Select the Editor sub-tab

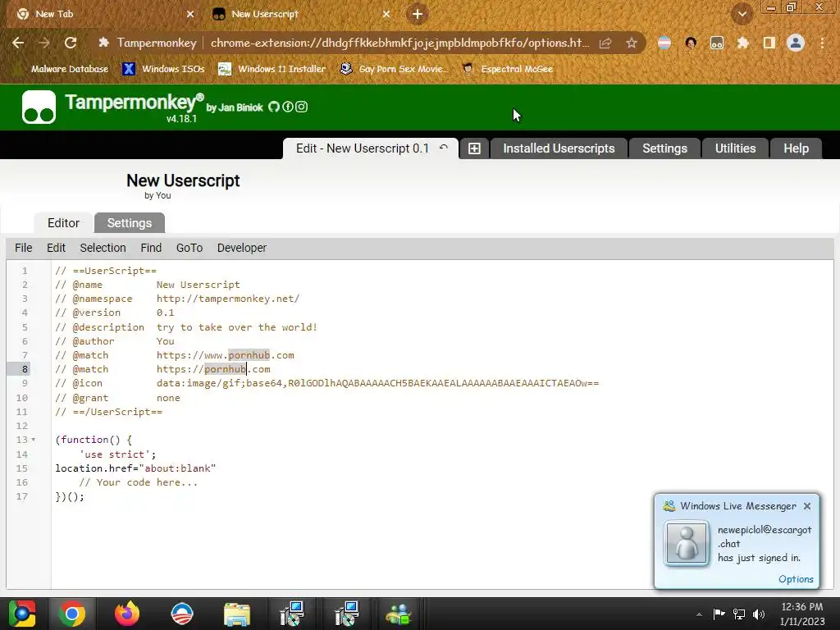[x=63, y=223]
